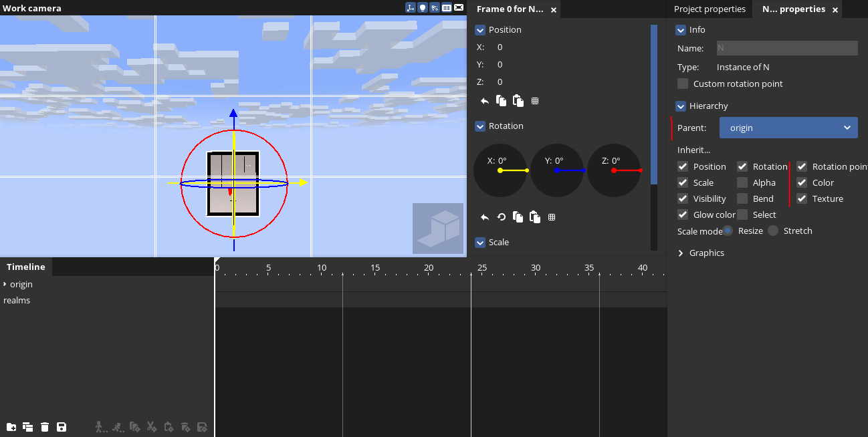Click the save keyframes icon
Viewport: 868px width, 437px height.
point(203,427)
